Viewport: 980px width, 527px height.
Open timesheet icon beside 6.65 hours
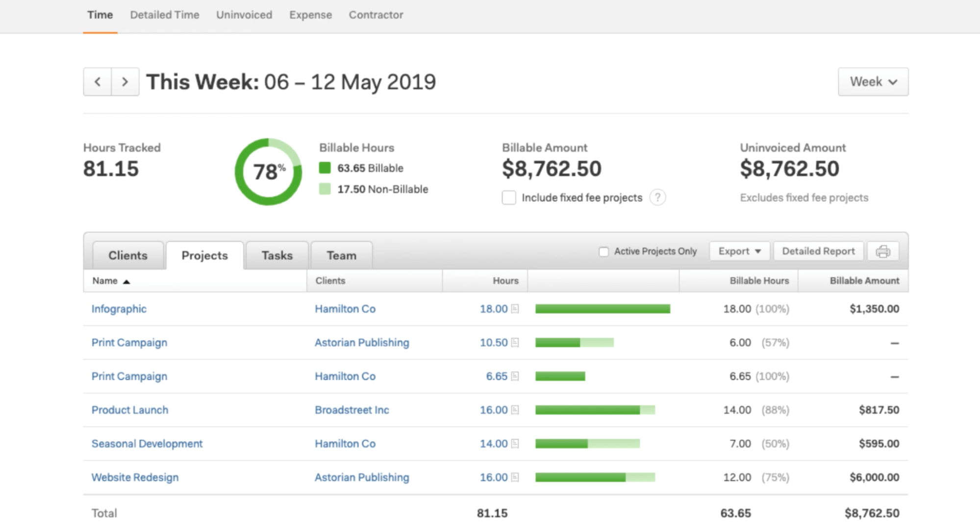click(x=515, y=376)
